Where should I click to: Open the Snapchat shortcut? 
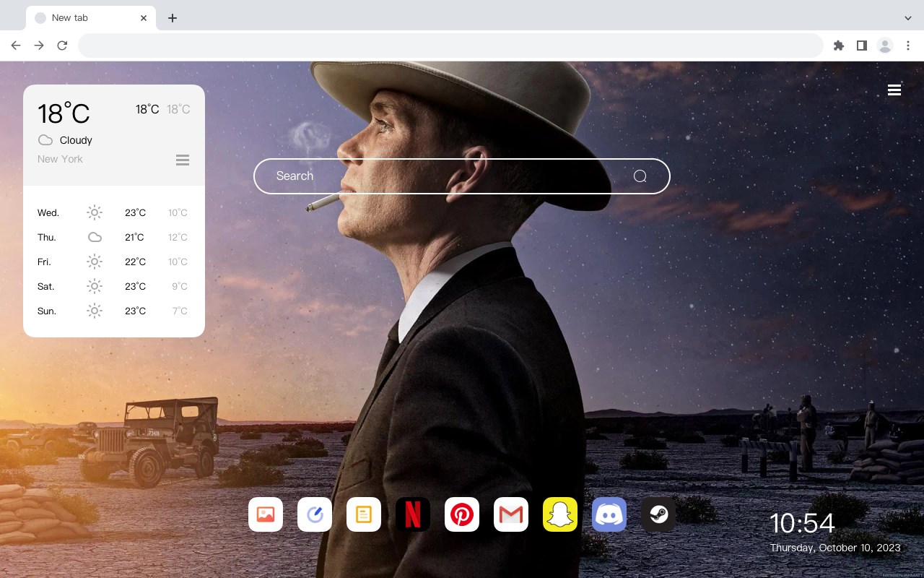tap(560, 514)
